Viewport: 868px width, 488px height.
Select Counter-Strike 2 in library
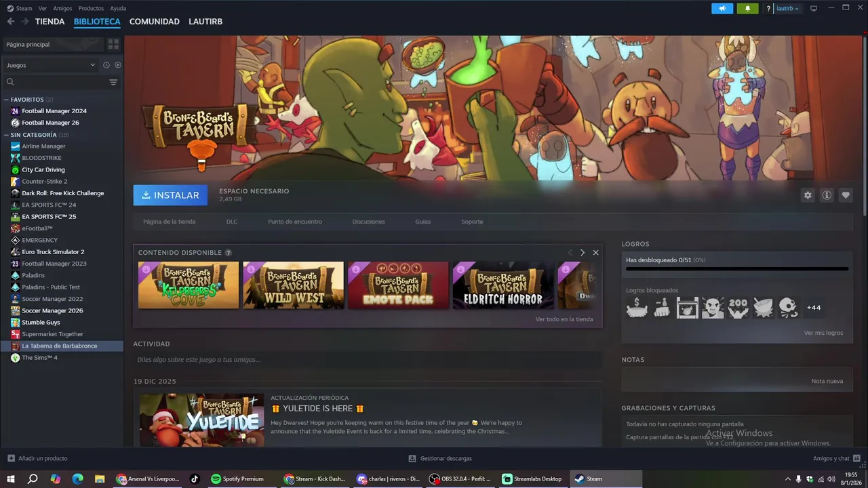click(x=62, y=182)
